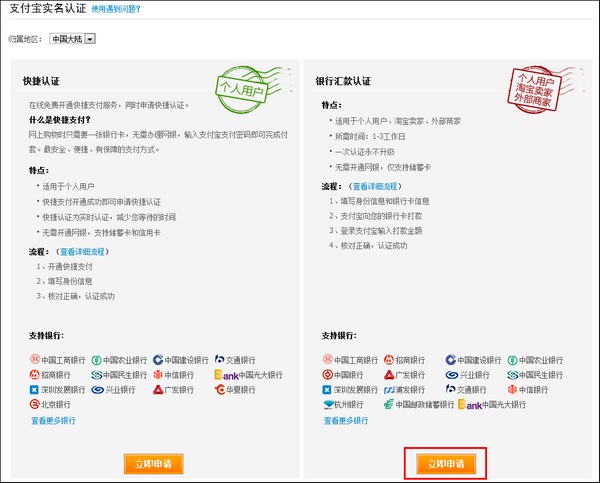Open 查看详细流程 link in 快捷认证 panel
The height and width of the screenshot is (483, 600).
82,251
